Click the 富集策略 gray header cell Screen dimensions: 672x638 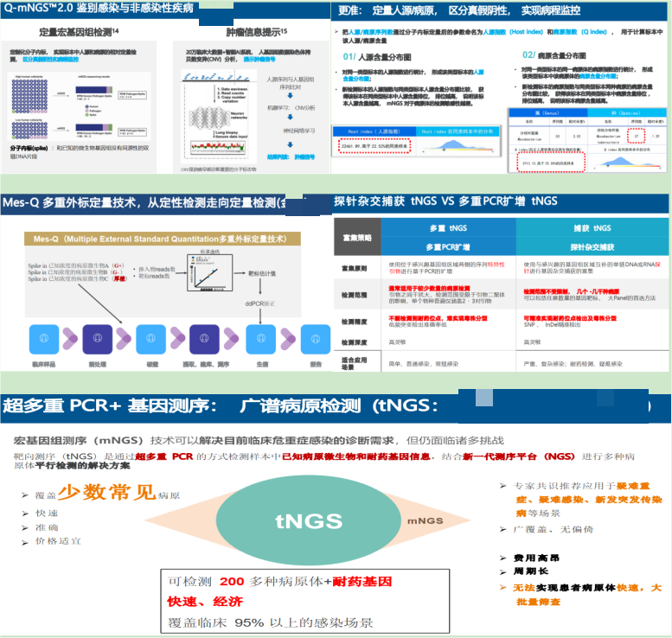(x=357, y=238)
